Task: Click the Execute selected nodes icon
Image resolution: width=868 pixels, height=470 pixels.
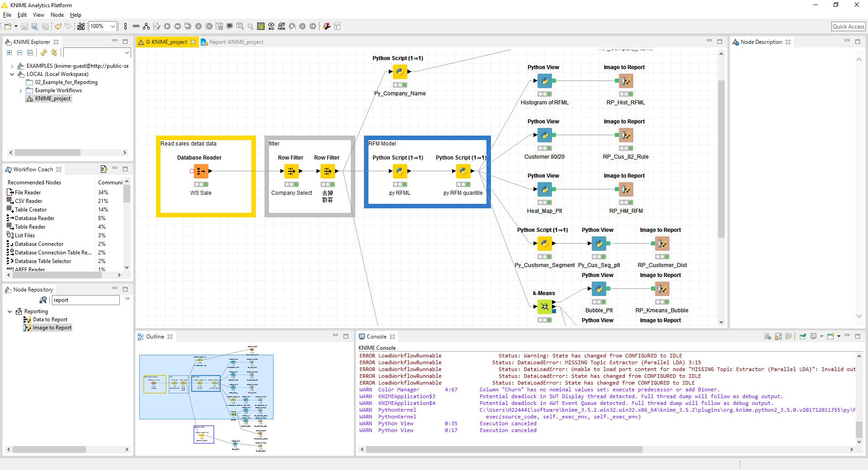Action: pyautogui.click(x=167, y=26)
